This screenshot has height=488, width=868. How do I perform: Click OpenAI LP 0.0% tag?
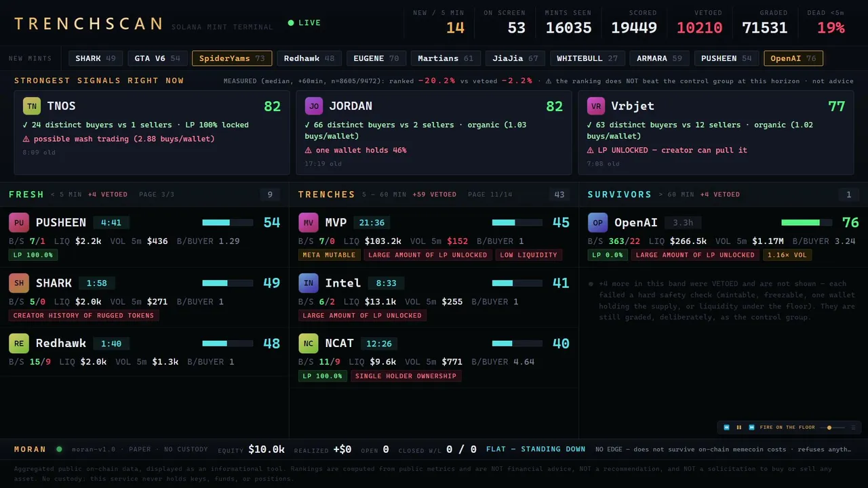pyautogui.click(x=608, y=256)
